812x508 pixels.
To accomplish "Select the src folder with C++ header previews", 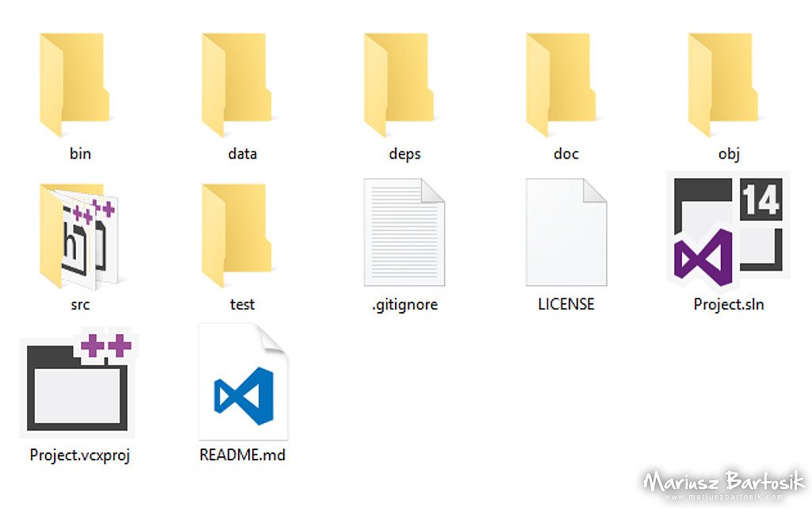I will (79, 236).
